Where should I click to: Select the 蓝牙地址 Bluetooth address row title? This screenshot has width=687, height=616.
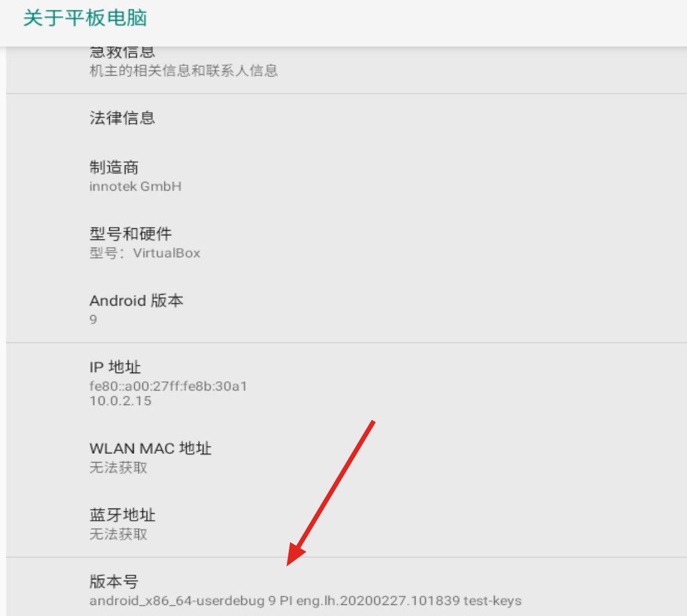point(122,515)
